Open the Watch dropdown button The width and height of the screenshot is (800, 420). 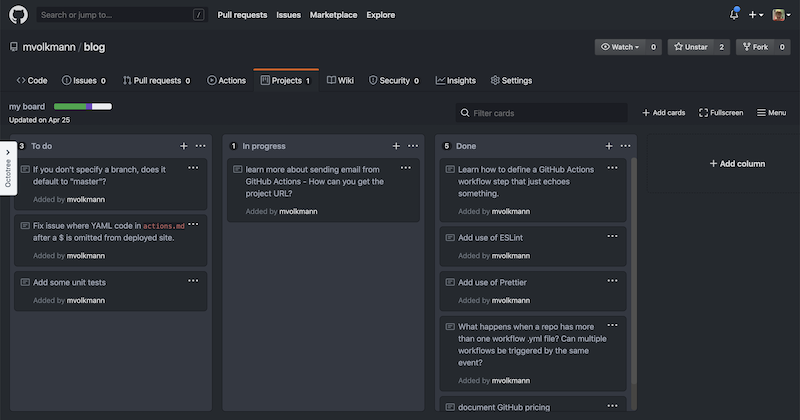pos(620,47)
